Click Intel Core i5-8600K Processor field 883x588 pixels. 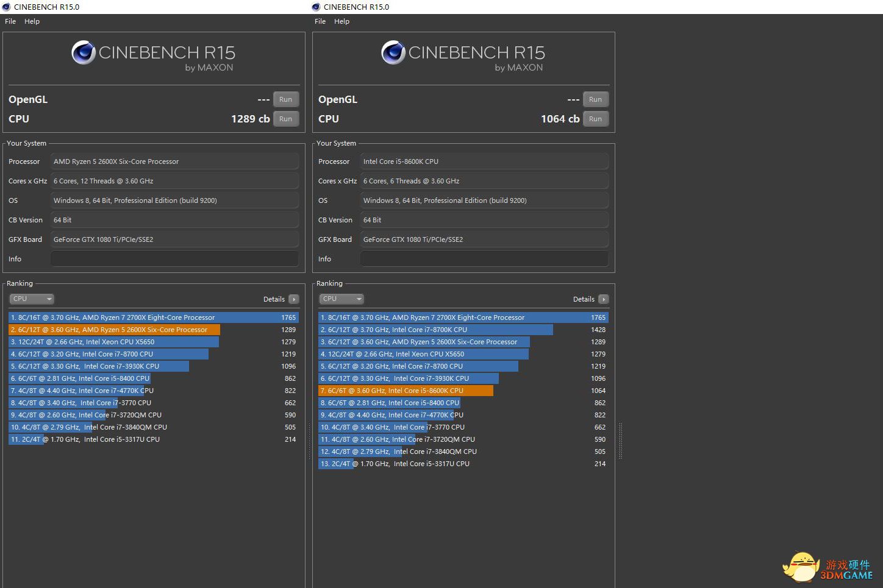click(x=484, y=161)
